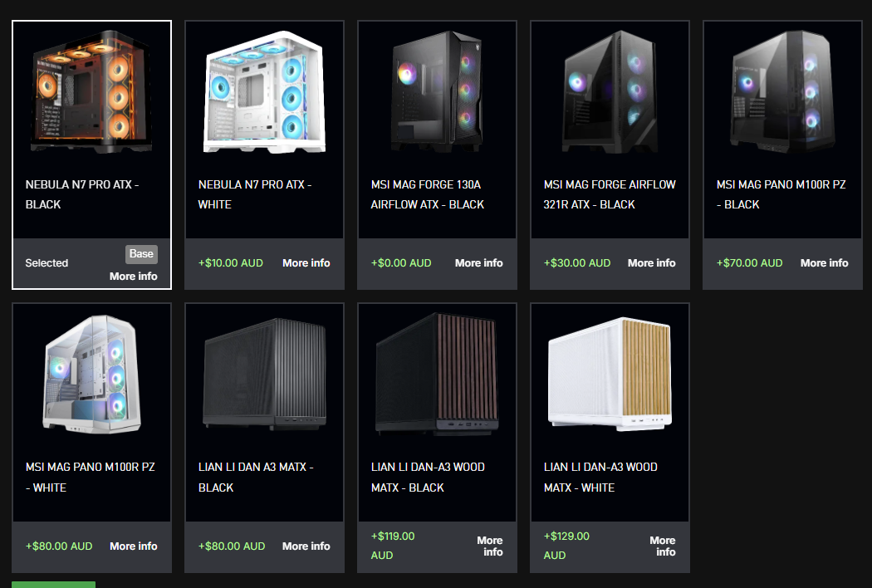Viewport: 872px width, 588px height.
Task: Pick the Lian Li DAN-A3 Wood Black case image
Action: point(437,375)
